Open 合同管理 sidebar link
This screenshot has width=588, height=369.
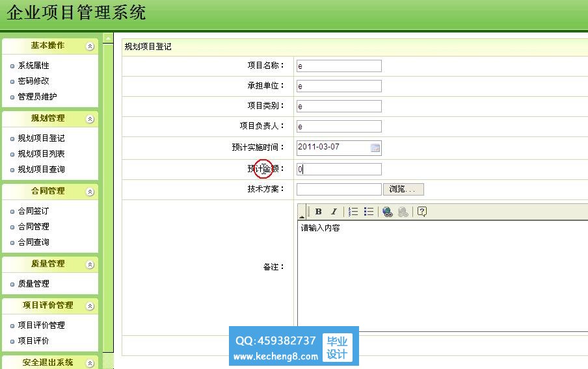[33, 227]
